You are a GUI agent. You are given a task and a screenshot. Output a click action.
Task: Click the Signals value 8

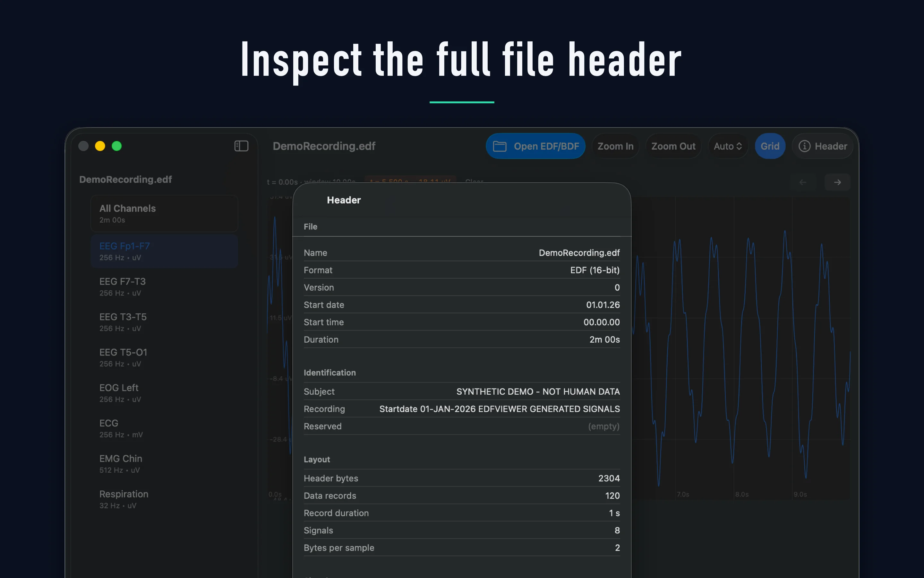(617, 530)
